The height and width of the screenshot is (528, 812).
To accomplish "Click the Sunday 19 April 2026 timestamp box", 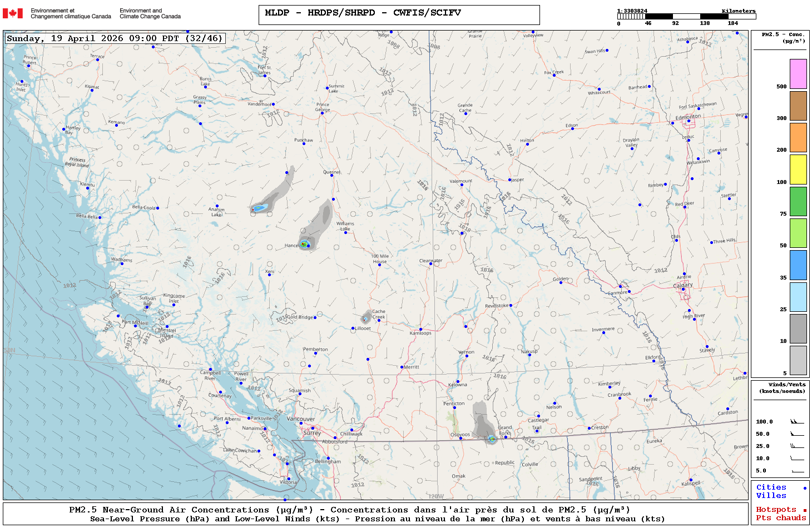I will (x=115, y=38).
